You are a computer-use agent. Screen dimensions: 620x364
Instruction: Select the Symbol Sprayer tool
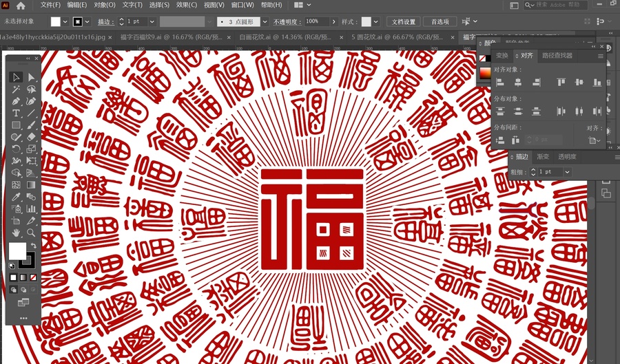point(16,209)
